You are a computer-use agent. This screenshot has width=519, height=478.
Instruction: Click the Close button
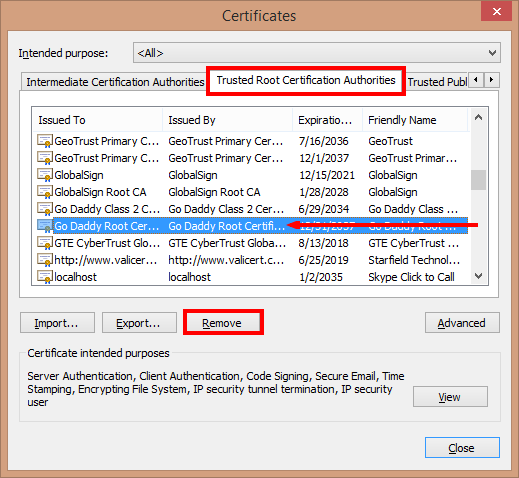coord(462,448)
